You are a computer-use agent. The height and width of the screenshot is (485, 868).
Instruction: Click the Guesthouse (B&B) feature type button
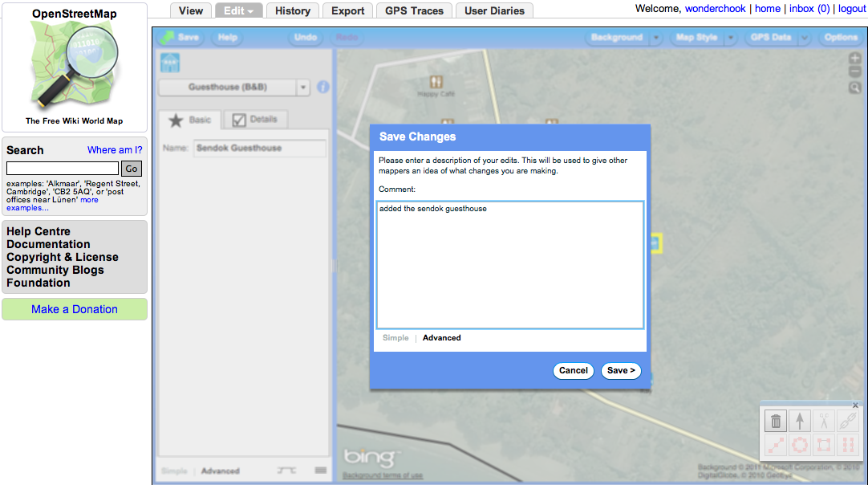pos(228,87)
